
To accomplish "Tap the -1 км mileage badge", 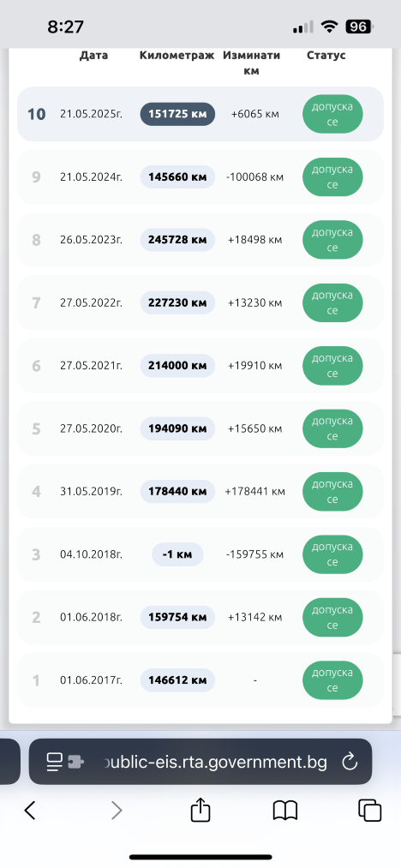I will click(177, 554).
